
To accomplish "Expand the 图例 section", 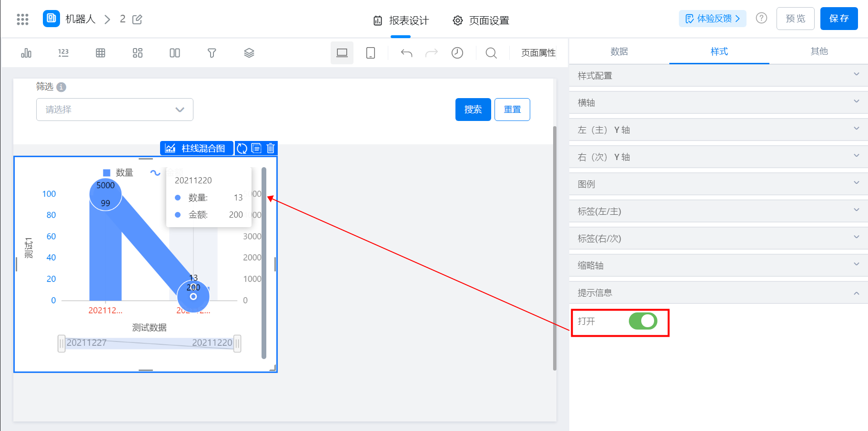I will [x=718, y=184].
